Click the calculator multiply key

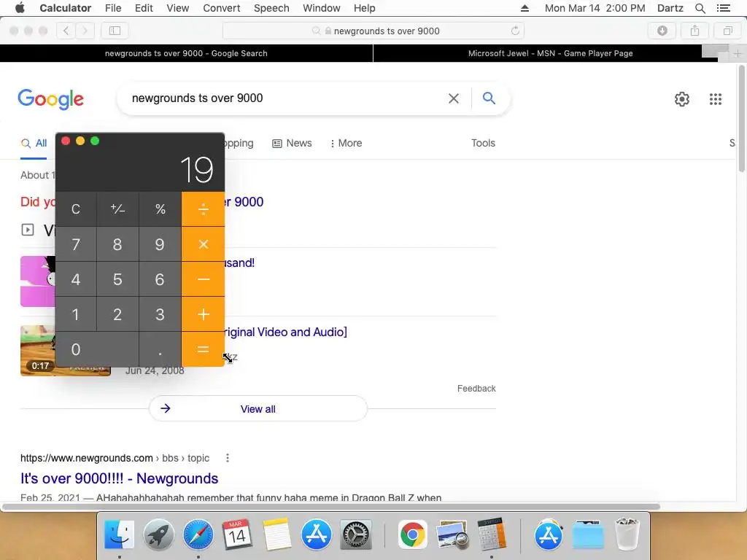point(203,244)
